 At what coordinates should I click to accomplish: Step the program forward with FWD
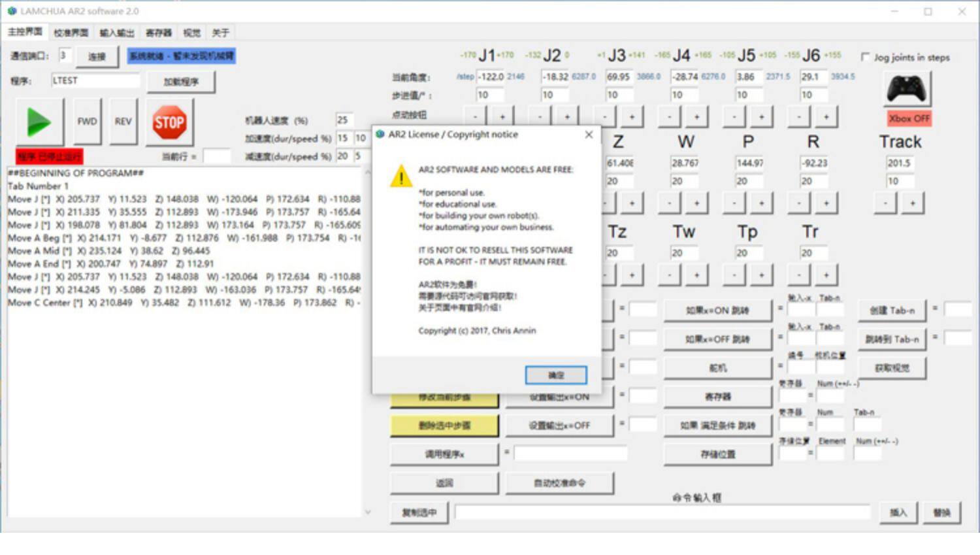(87, 122)
